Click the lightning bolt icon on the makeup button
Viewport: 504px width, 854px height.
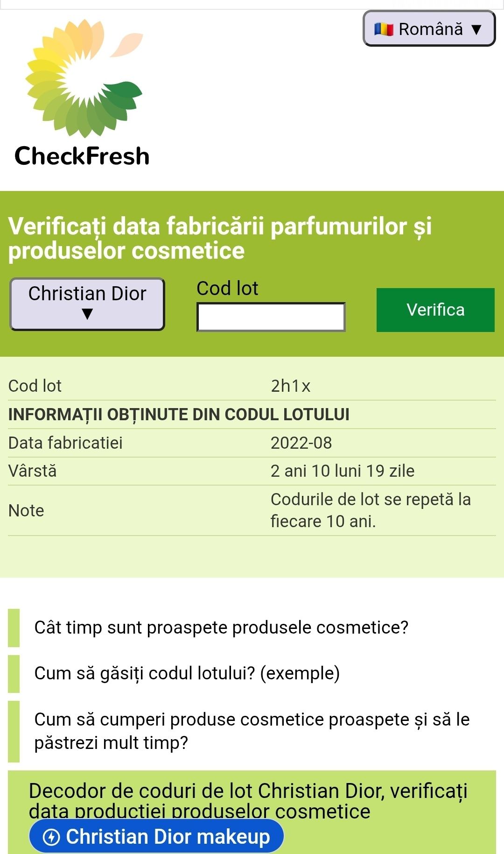[x=51, y=837]
